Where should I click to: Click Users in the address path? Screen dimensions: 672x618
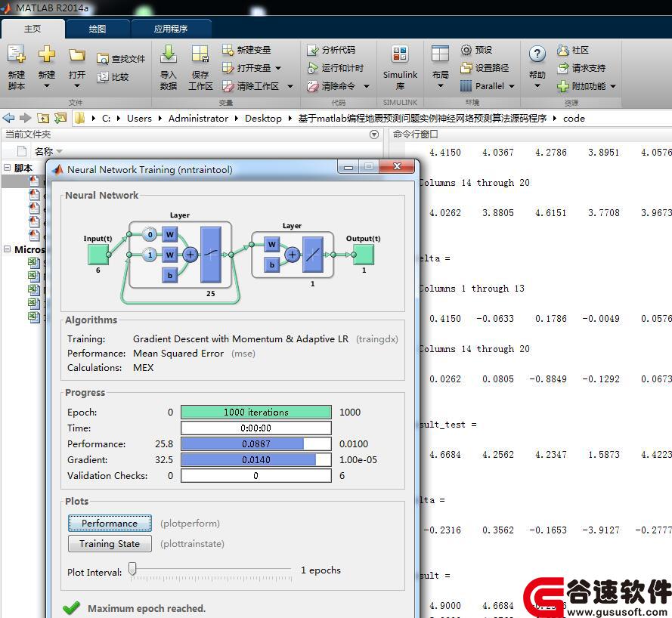coord(139,118)
